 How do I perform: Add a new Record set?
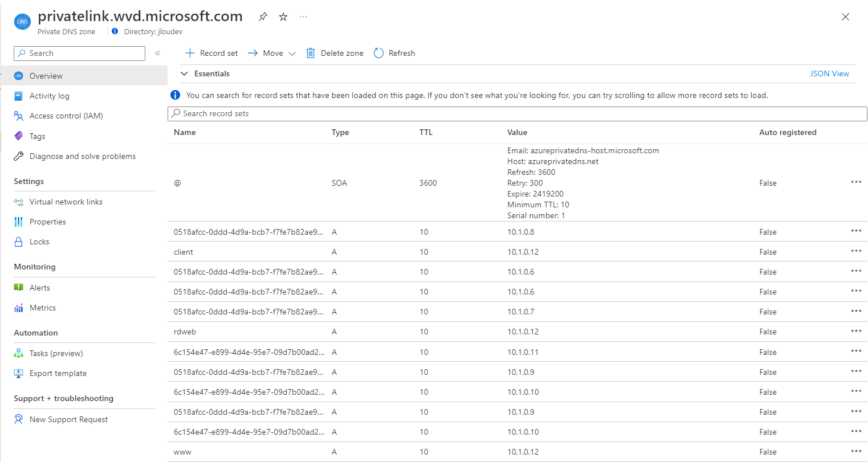point(211,53)
